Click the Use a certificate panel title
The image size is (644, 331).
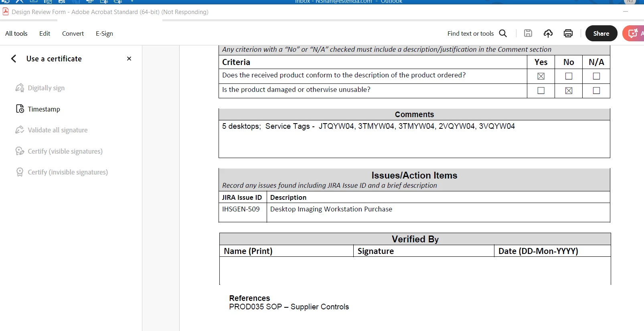click(54, 59)
